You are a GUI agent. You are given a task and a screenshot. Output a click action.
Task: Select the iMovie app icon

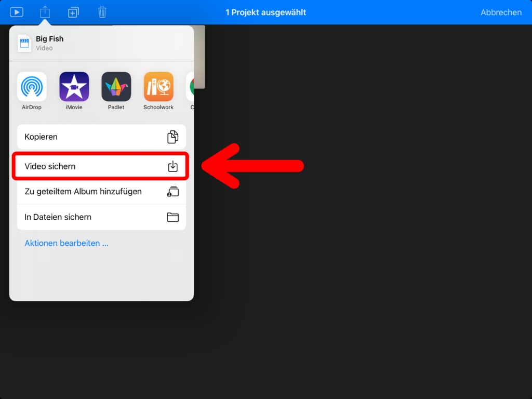[74, 87]
